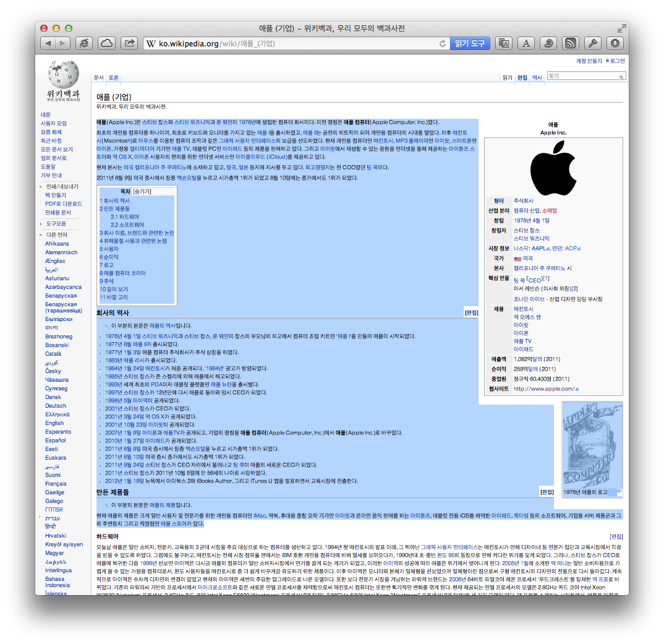Image resolution: width=664 pixels, height=644 pixels.
Task: Open http://www.apple.com/ website link
Action: point(547,389)
